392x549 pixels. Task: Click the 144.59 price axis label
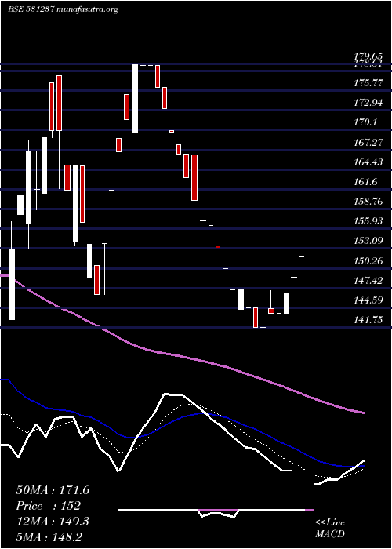[x=368, y=300]
